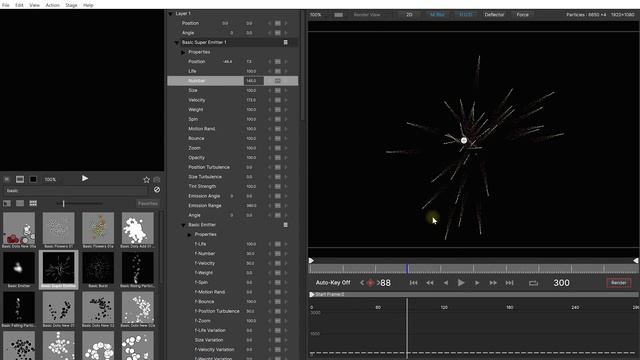
Task: Click the fast-forward playback icon
Action: [x=493, y=283]
